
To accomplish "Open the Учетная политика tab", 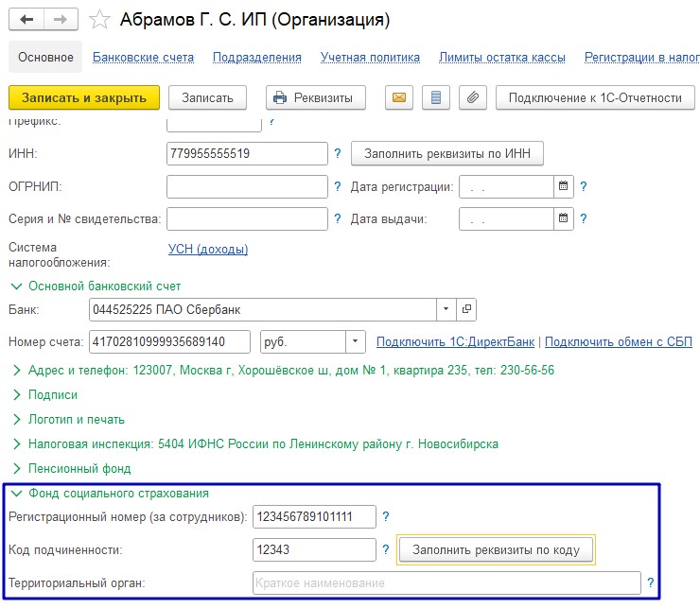I will click(370, 57).
